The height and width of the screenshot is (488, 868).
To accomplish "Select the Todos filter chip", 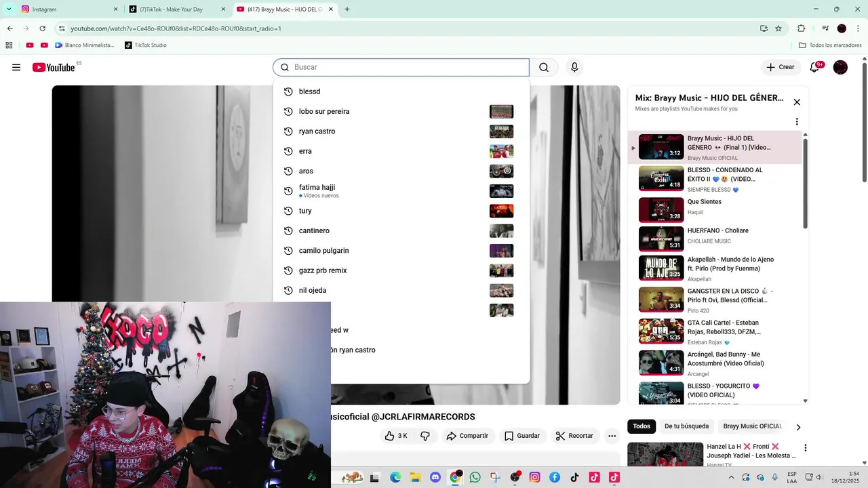I will 642,426.
